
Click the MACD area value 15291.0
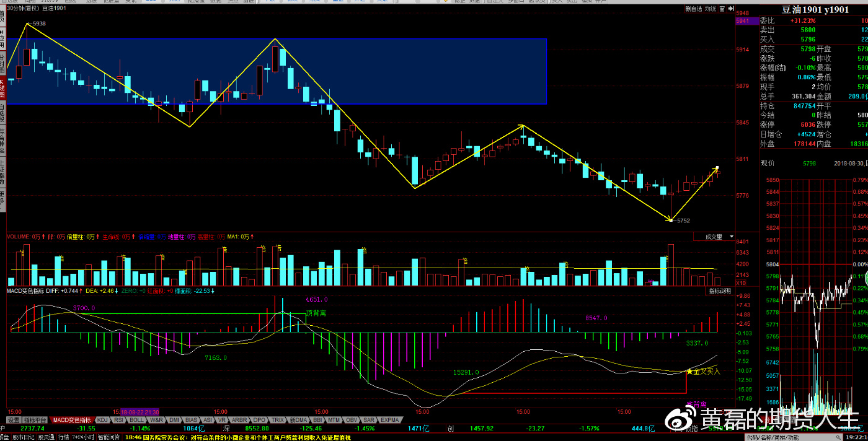pos(466,373)
